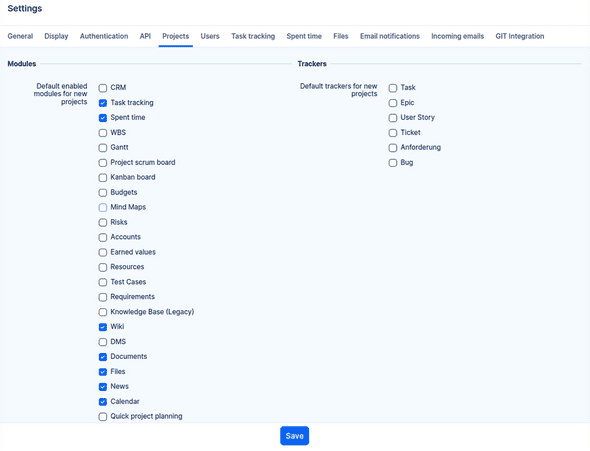Enable the Risks module
The height and width of the screenshot is (451, 590).
tap(103, 222)
